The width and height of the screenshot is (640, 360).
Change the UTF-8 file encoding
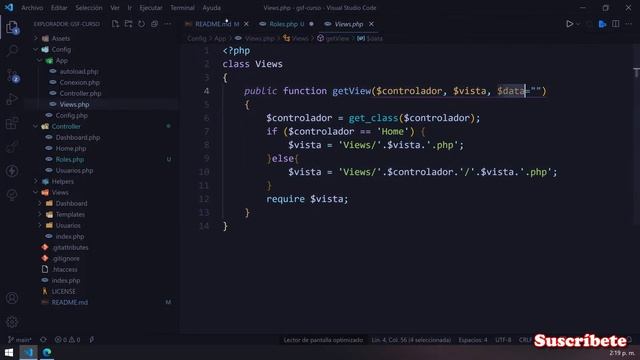click(x=503, y=340)
